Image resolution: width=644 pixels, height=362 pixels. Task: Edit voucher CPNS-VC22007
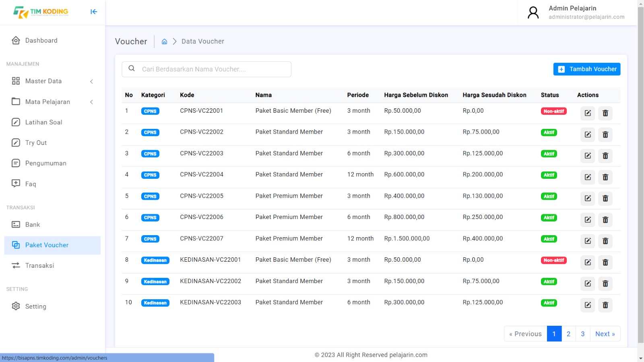[588, 241]
